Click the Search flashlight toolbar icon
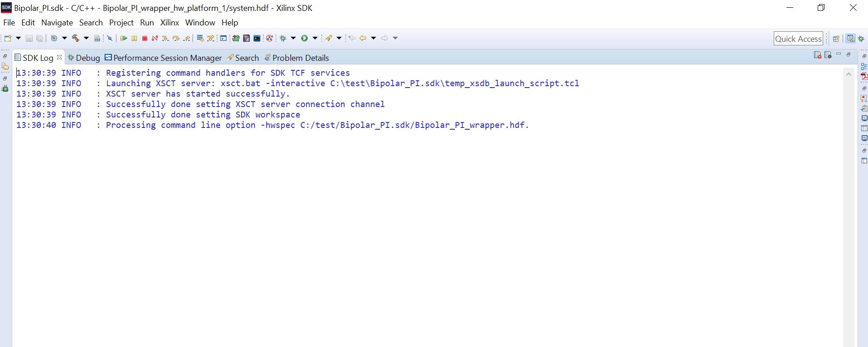This screenshot has height=347, width=868. [x=328, y=39]
